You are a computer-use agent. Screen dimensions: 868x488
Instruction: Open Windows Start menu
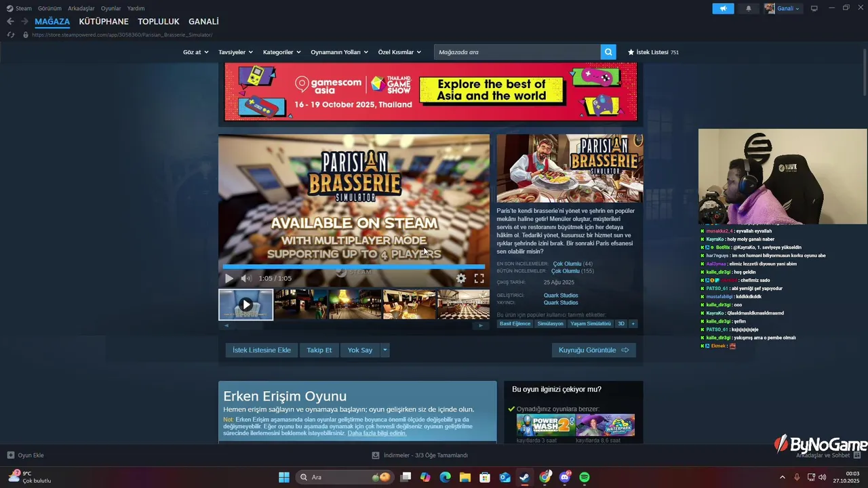click(x=284, y=477)
